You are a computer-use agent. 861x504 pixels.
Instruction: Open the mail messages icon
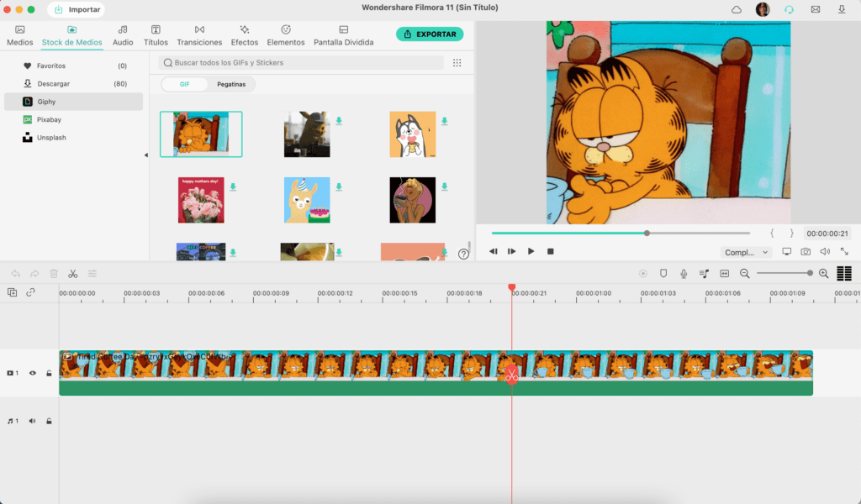pos(816,9)
